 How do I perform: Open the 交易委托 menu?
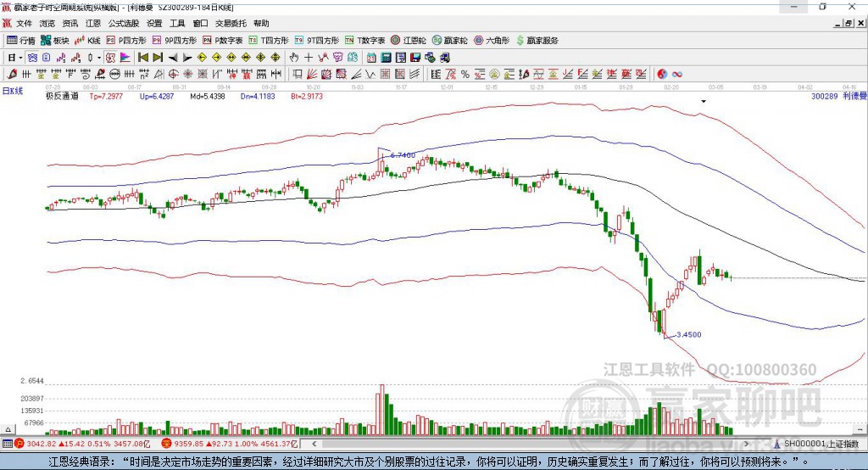[x=231, y=23]
